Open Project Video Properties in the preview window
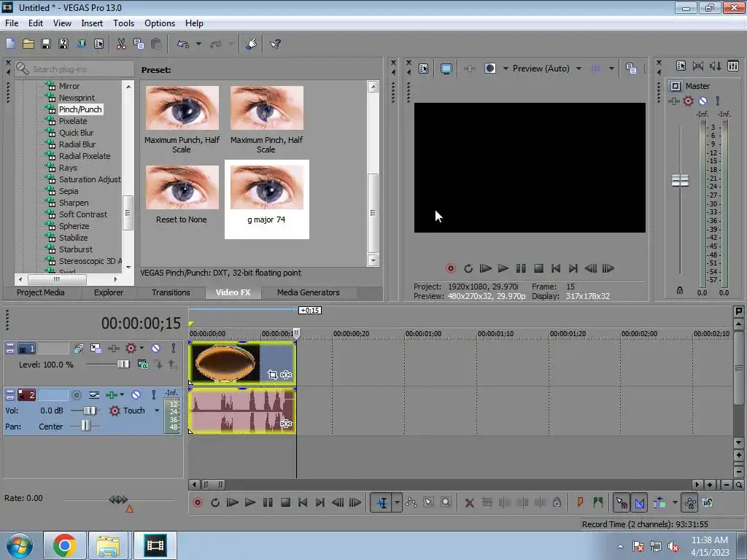The width and height of the screenshot is (747, 560). tap(424, 69)
